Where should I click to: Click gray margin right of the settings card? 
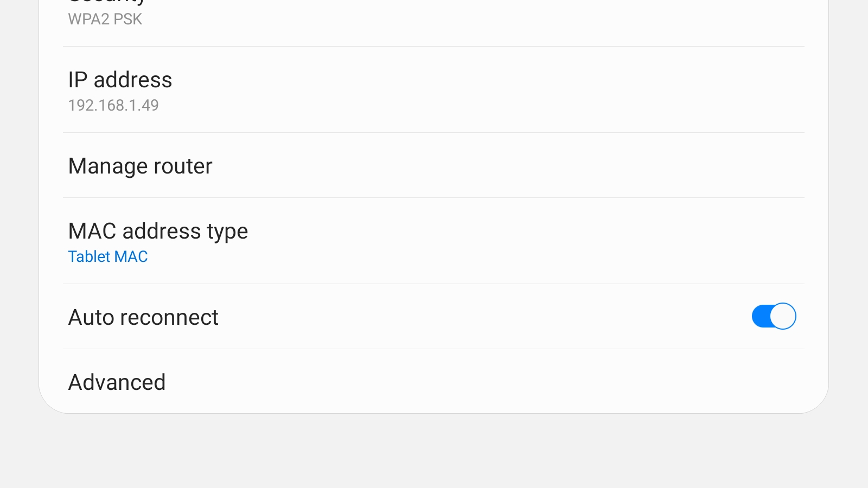848,217
